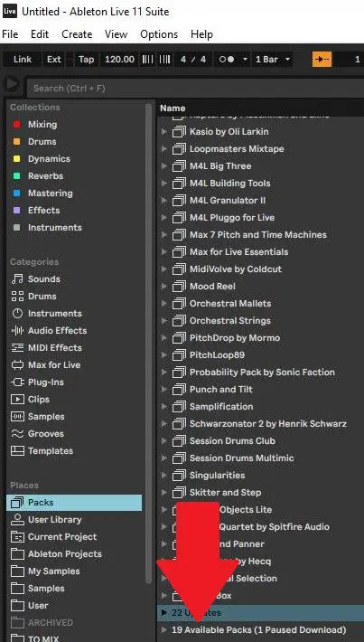The image size is (364, 642).
Task: Click the Ableton Live logo icon
Action: 9,11
